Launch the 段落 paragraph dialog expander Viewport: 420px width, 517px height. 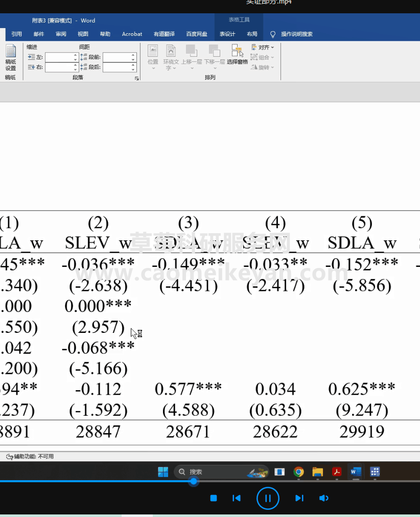[137, 78]
